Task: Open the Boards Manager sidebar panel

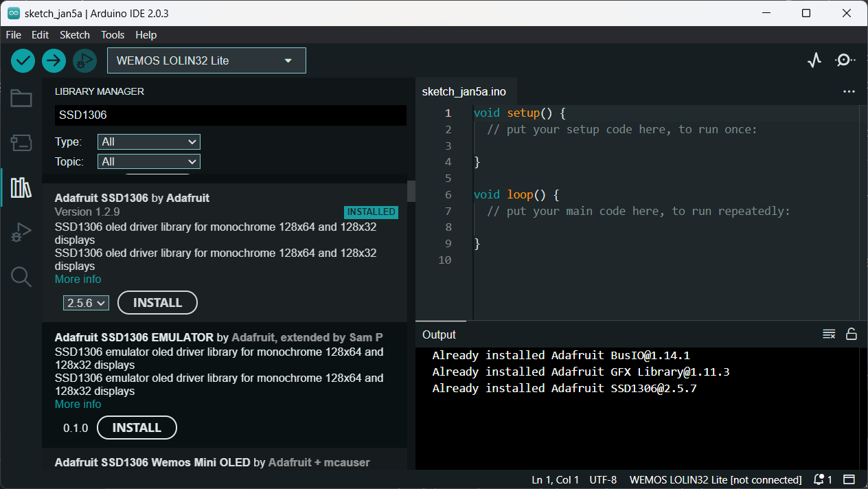Action: pyautogui.click(x=21, y=143)
